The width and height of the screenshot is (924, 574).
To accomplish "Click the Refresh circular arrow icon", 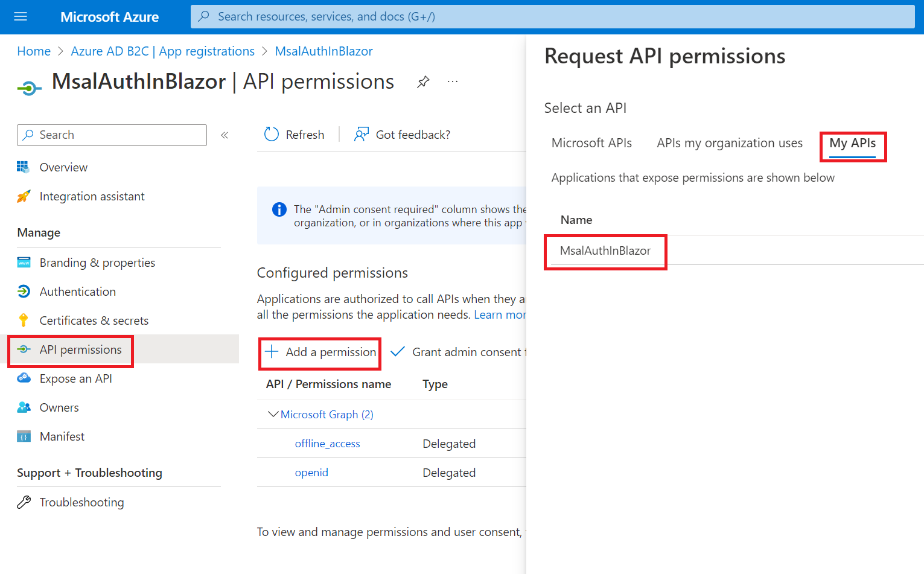I will coord(272,135).
